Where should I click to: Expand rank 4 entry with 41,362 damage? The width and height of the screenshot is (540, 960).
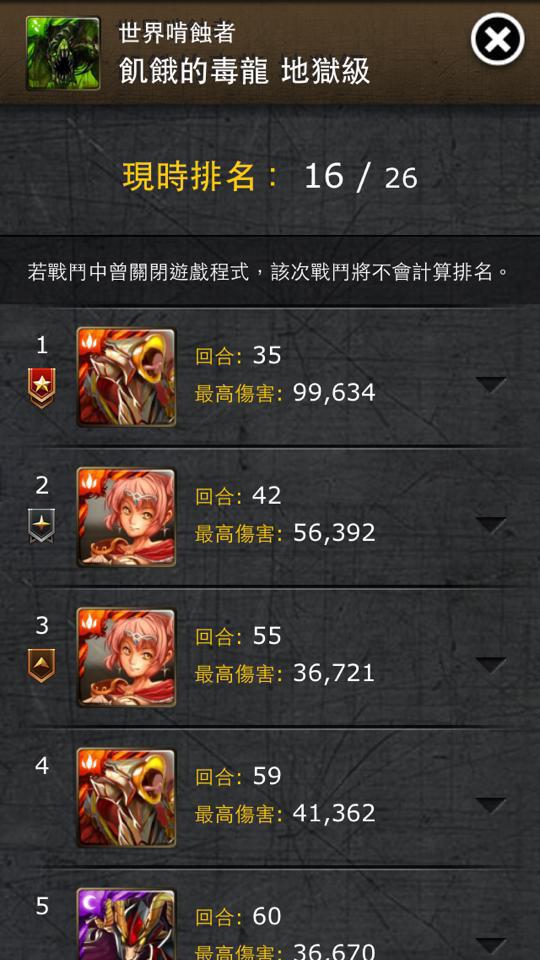491,806
